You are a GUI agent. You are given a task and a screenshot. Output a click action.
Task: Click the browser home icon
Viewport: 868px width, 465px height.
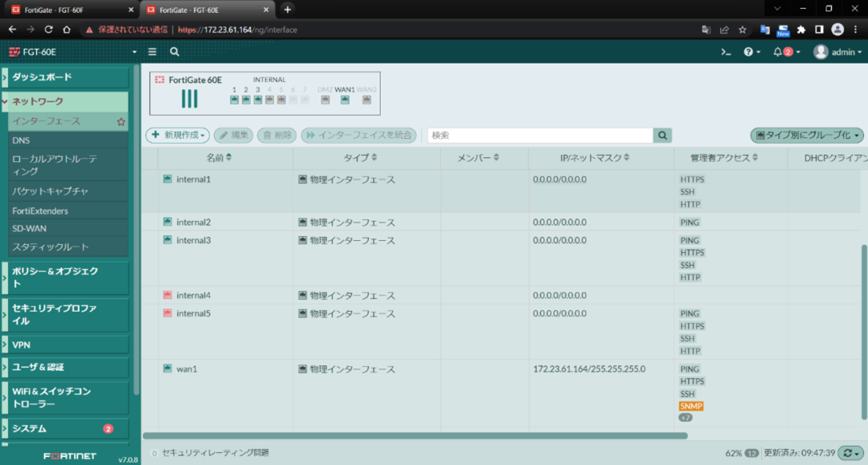pos(67,30)
